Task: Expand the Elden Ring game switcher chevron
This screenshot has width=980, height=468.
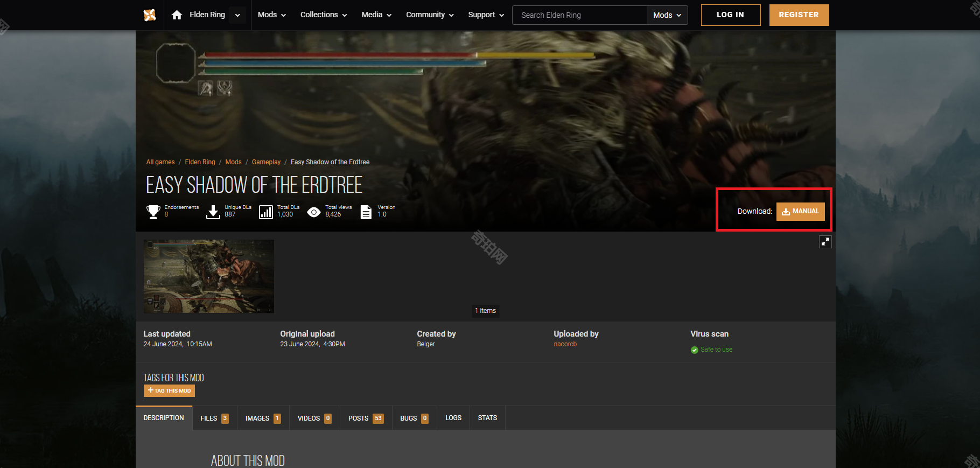Action: (237, 15)
